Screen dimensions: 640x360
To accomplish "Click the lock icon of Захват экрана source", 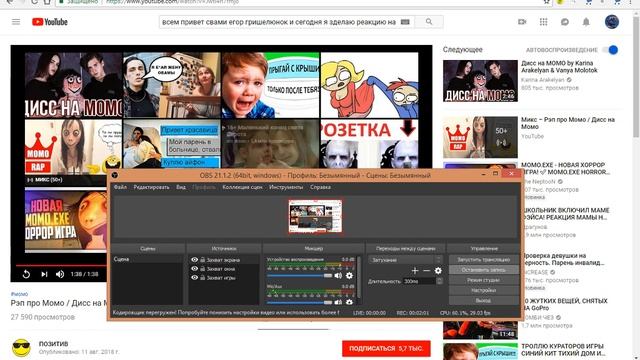I will 202,260.
